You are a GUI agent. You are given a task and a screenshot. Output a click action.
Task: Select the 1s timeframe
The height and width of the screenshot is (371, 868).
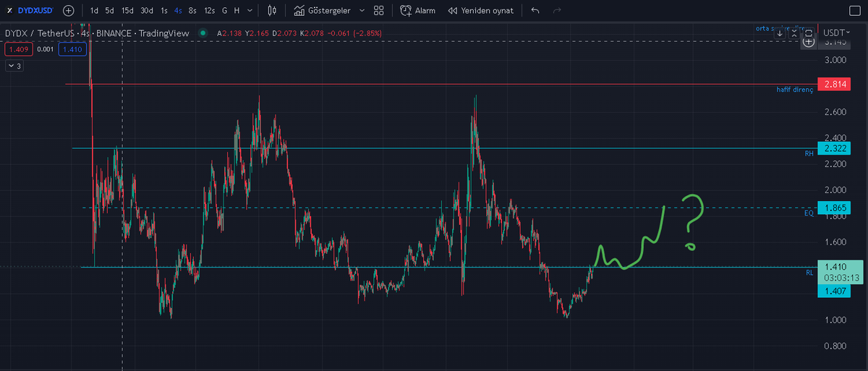click(164, 11)
